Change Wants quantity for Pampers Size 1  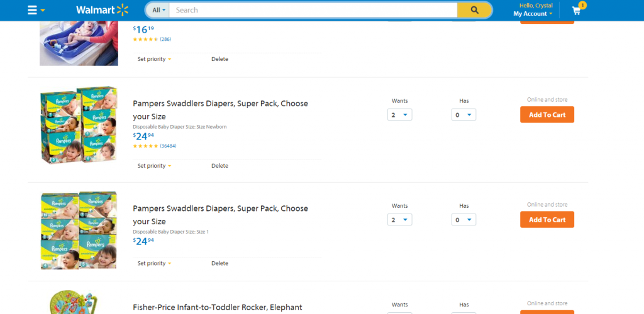point(399,220)
